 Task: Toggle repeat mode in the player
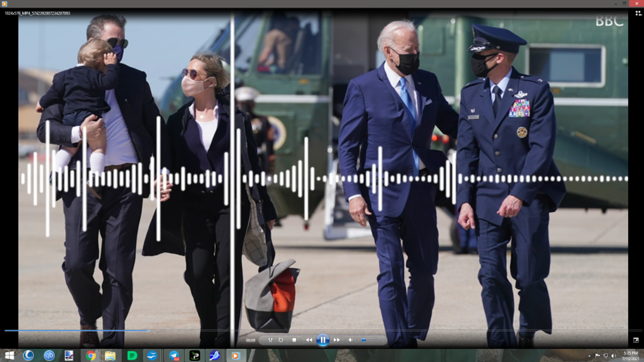click(x=280, y=340)
